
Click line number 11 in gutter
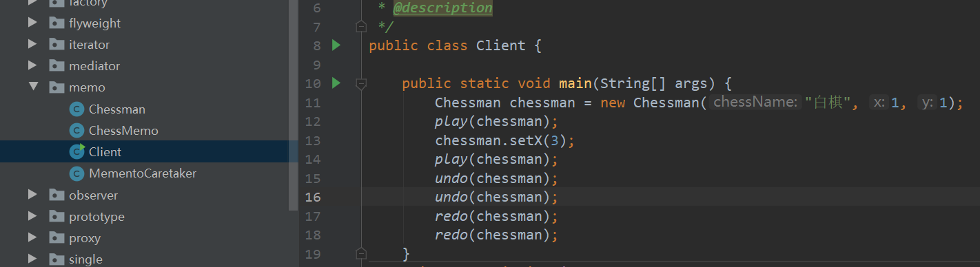[313, 103]
